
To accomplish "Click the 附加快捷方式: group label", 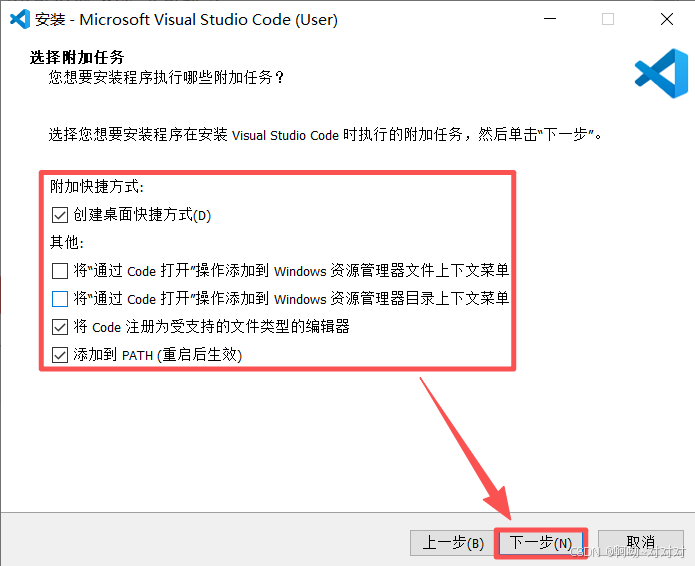I will 97,187.
